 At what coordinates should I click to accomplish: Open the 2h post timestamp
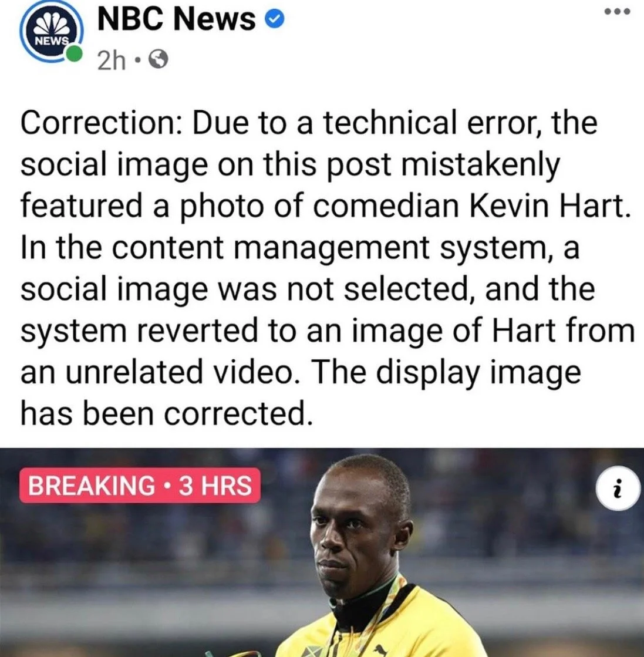click(111, 60)
